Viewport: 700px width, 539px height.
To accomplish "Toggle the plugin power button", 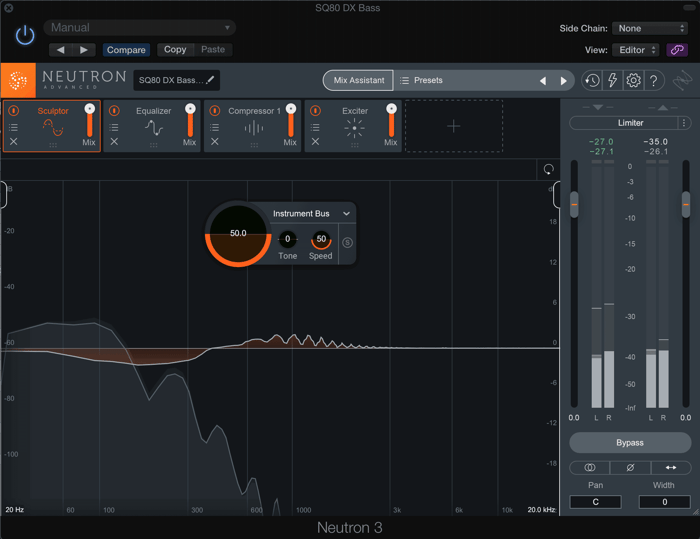I will 25,35.
